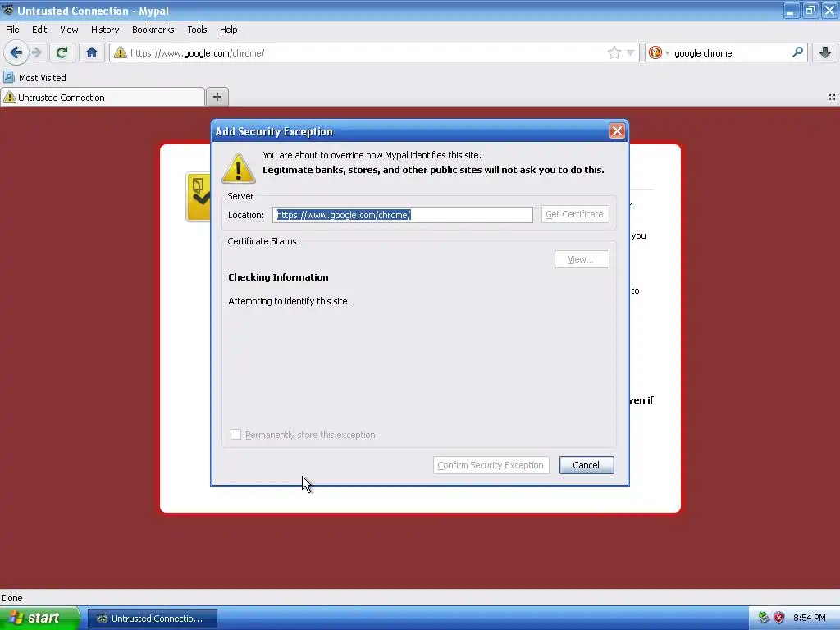The height and width of the screenshot is (630, 840).
Task: Open a new tab with plus button
Action: pos(217,97)
